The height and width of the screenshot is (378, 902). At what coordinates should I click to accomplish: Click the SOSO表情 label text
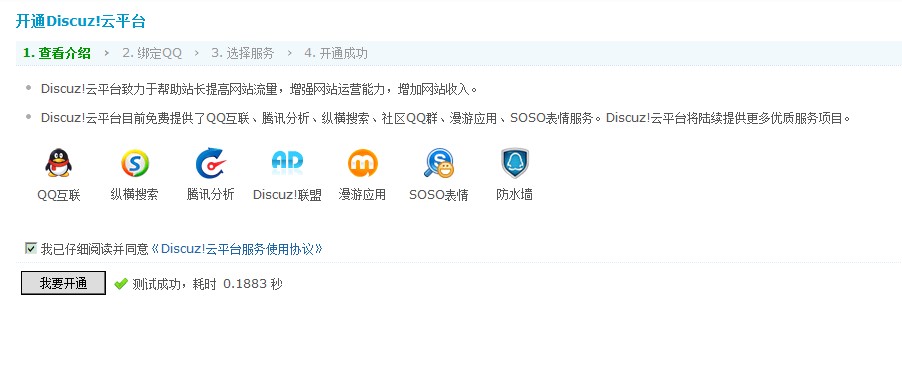(438, 195)
